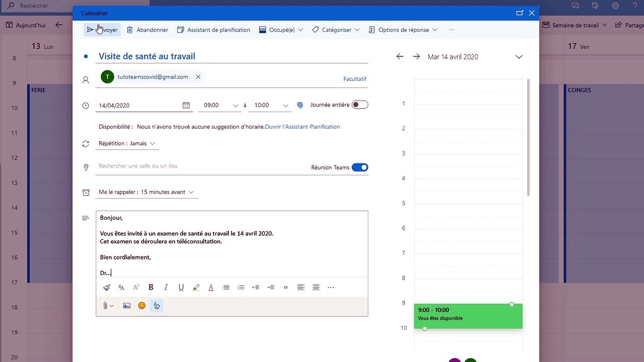Toggle underline formatting
Image resolution: width=644 pixels, height=362 pixels.
point(181,288)
